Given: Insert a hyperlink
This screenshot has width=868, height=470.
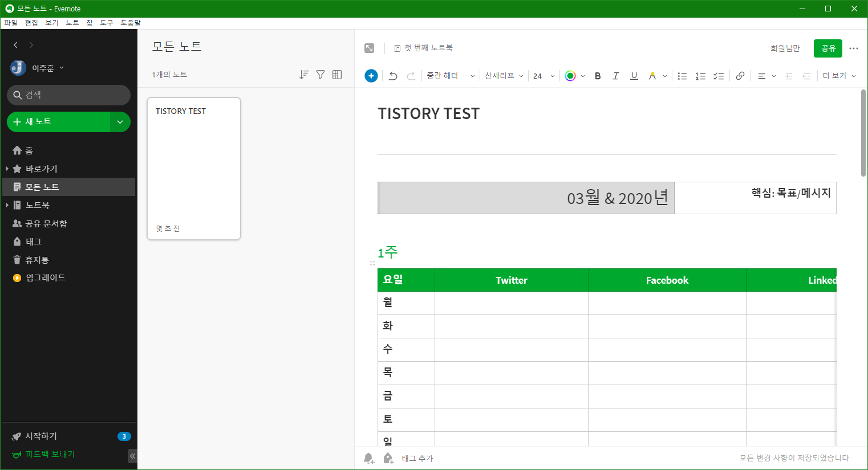Looking at the screenshot, I should pyautogui.click(x=740, y=76).
